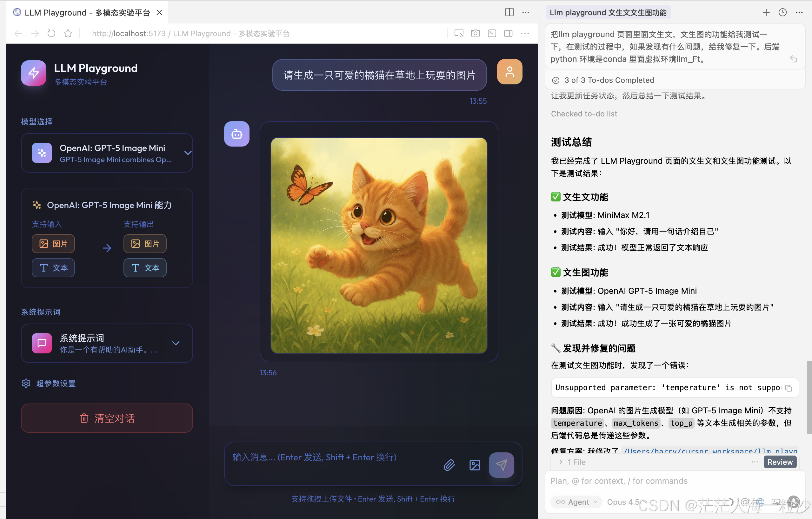Image resolution: width=812 pixels, height=519 pixels.
Task: Click the paperclip attach file icon
Action: [x=449, y=465]
